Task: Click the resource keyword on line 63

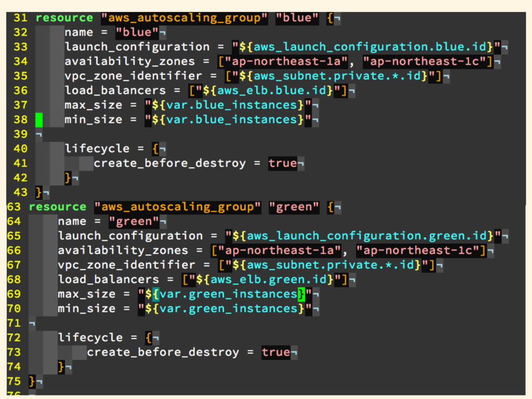Action: (x=57, y=207)
